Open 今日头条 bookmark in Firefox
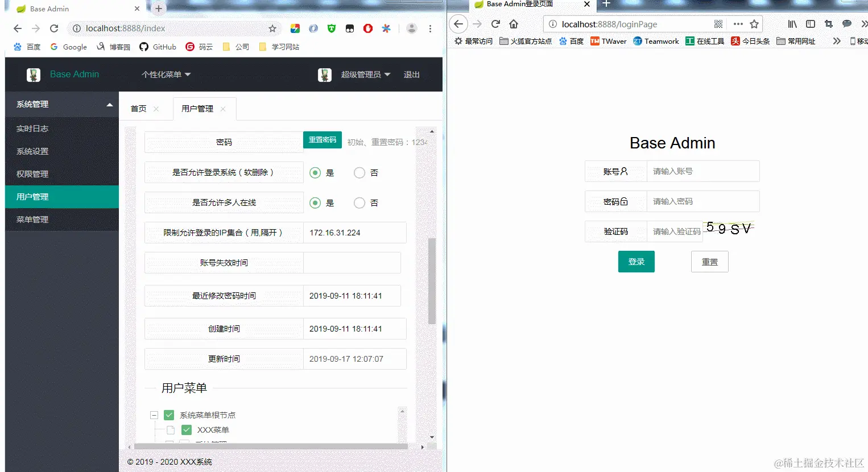The height and width of the screenshot is (472, 868). [x=750, y=41]
